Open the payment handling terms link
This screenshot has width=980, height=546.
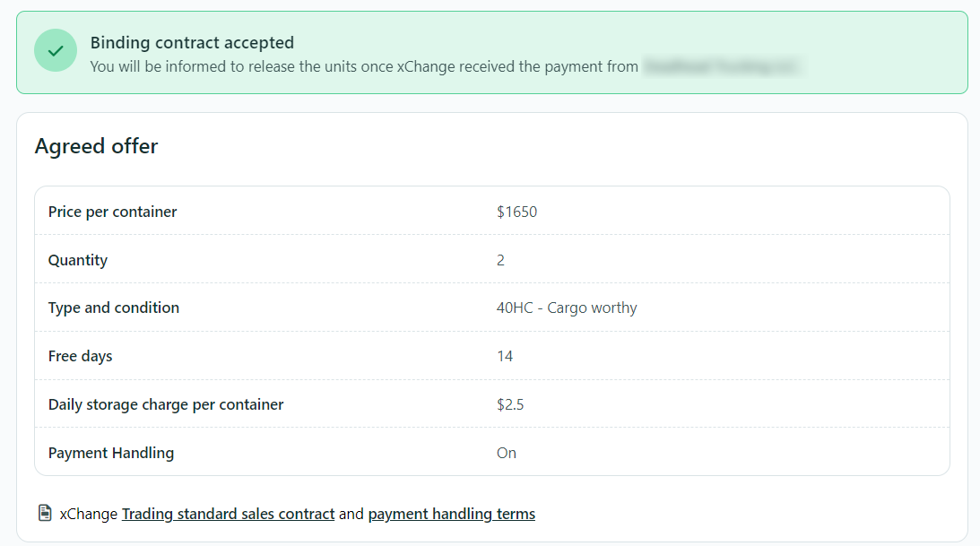point(451,515)
